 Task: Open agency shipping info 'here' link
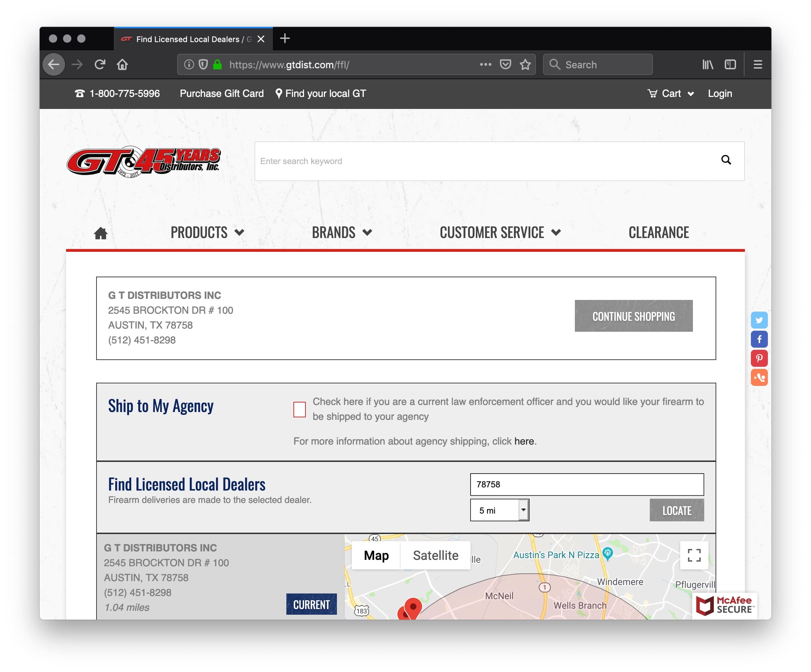pos(524,441)
